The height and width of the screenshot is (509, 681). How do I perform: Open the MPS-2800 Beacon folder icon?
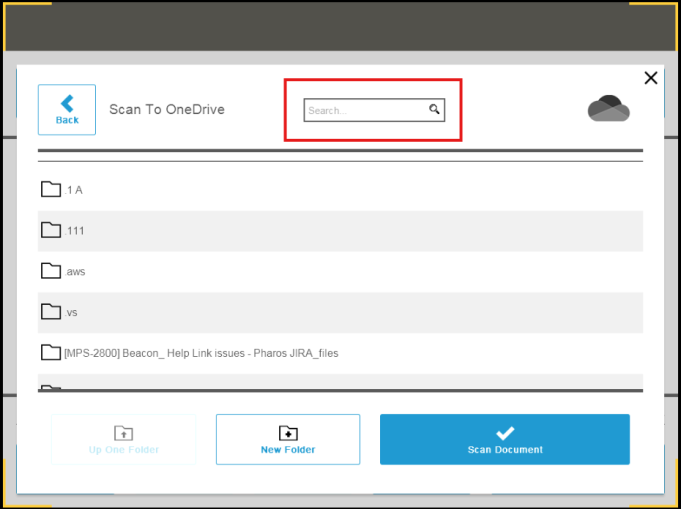coord(51,353)
